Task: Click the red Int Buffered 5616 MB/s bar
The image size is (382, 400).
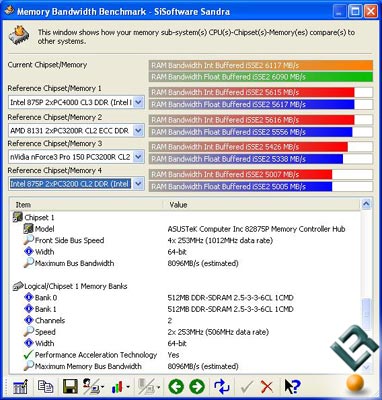Action: [252, 120]
